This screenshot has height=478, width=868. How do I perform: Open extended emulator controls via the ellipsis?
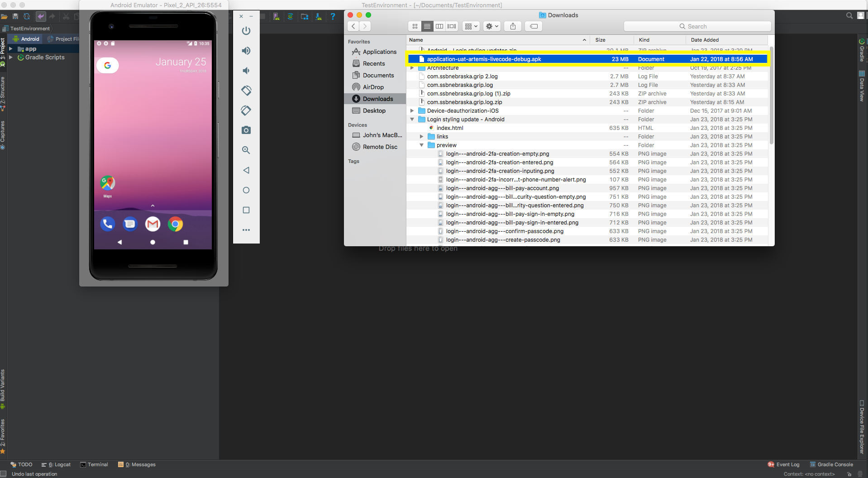click(246, 230)
